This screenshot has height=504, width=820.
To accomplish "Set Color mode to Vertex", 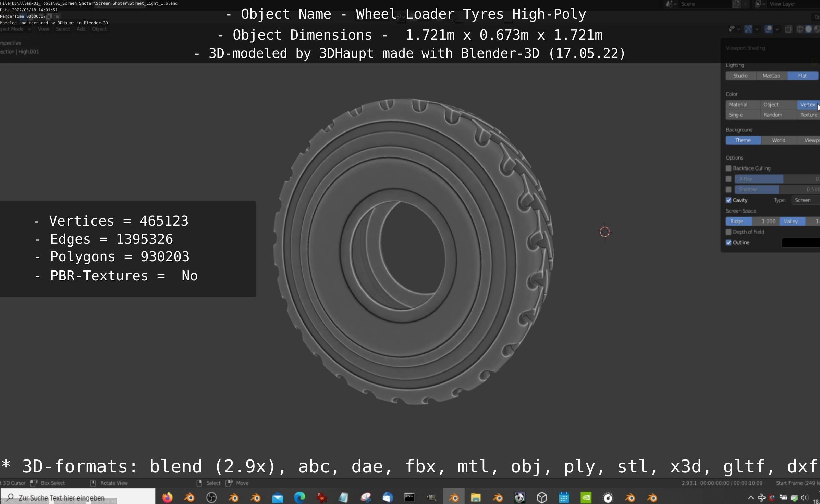I will click(808, 104).
